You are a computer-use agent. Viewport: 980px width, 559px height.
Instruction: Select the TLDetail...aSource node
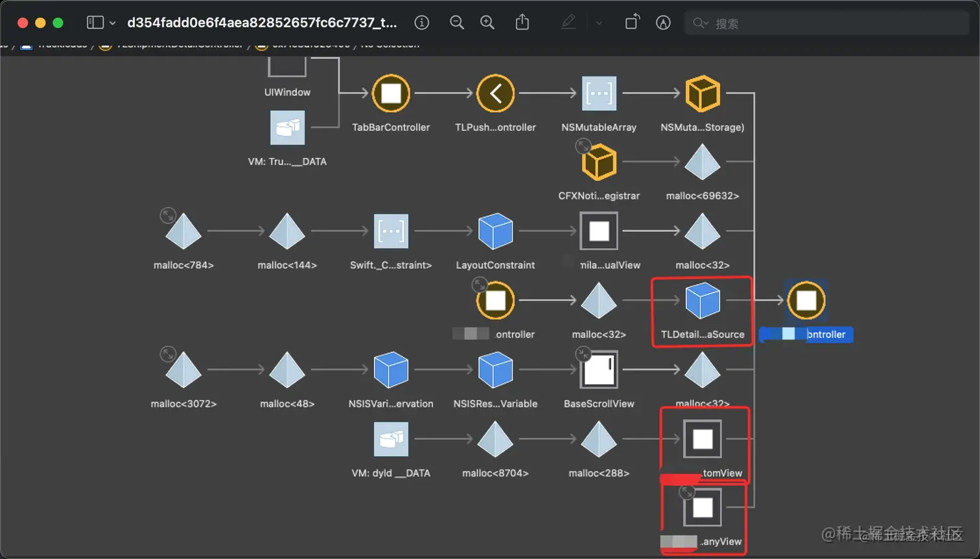pyautogui.click(x=703, y=301)
